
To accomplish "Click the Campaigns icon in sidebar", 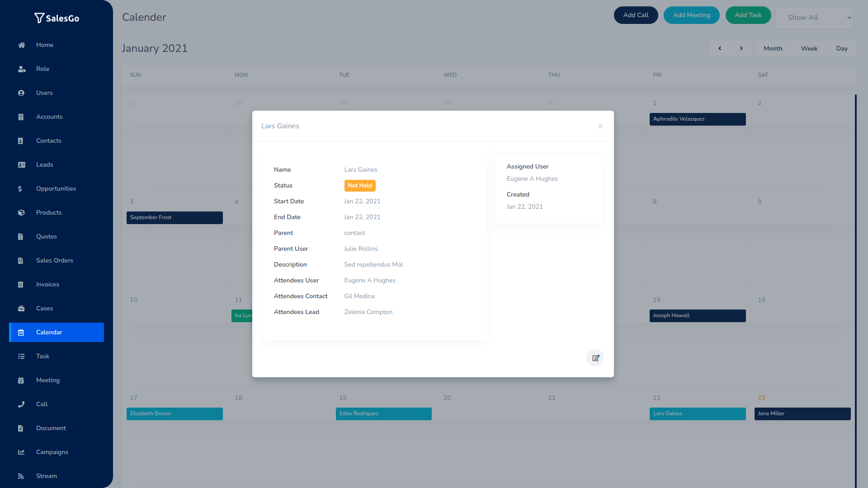I will [21, 452].
